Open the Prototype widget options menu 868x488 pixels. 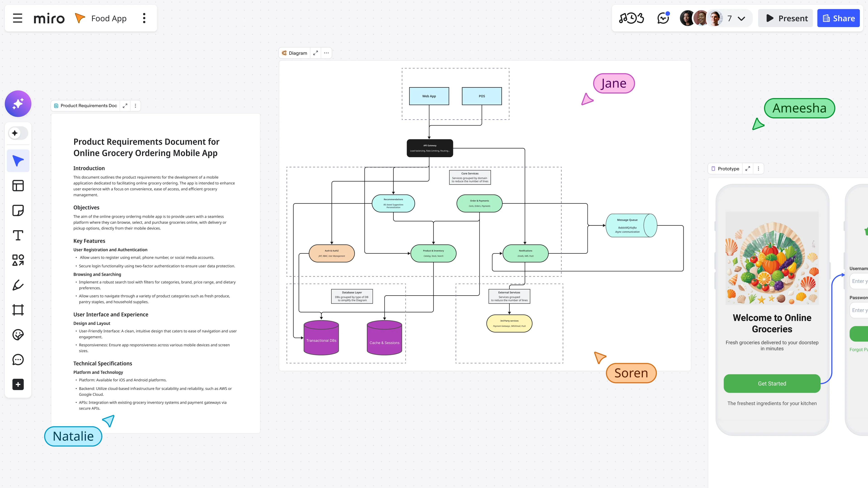click(x=759, y=169)
